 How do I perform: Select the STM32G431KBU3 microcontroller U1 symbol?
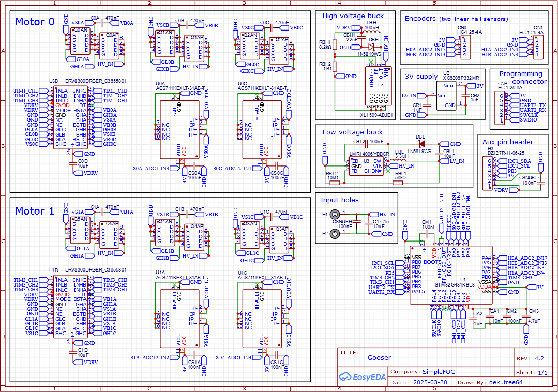451,275
